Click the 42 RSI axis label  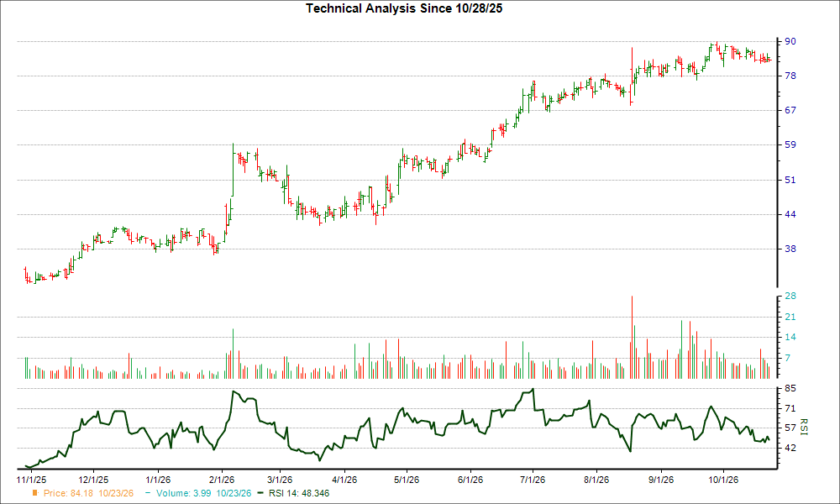(790, 447)
